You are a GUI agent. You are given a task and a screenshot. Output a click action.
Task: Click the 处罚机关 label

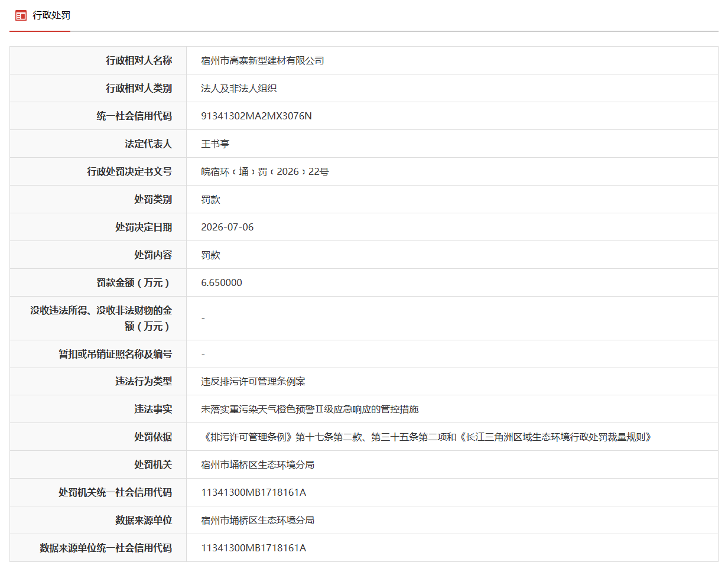[153, 464]
